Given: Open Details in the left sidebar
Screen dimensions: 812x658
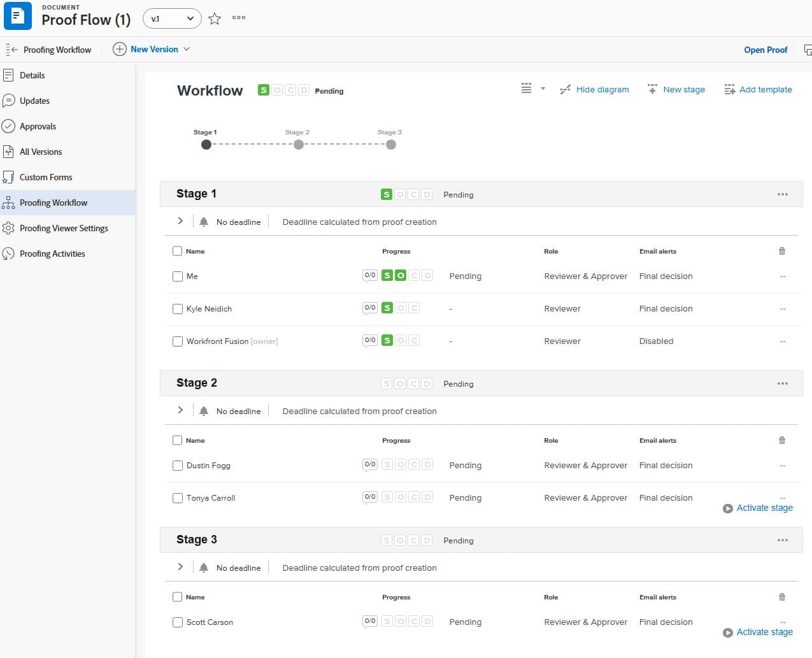Looking at the screenshot, I should point(67,75).
